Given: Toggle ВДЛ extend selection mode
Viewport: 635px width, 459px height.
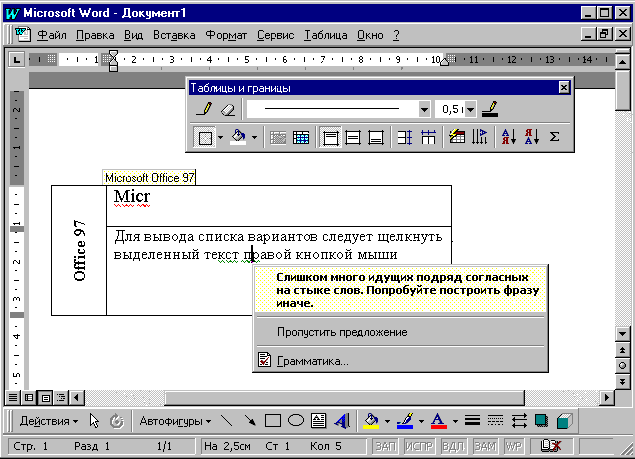Looking at the screenshot, I should (x=453, y=446).
